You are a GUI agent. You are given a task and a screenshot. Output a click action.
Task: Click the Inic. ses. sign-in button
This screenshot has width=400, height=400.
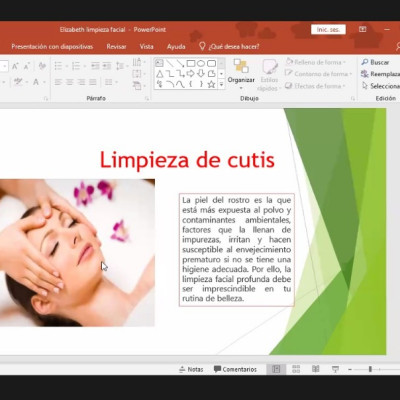coord(328,30)
